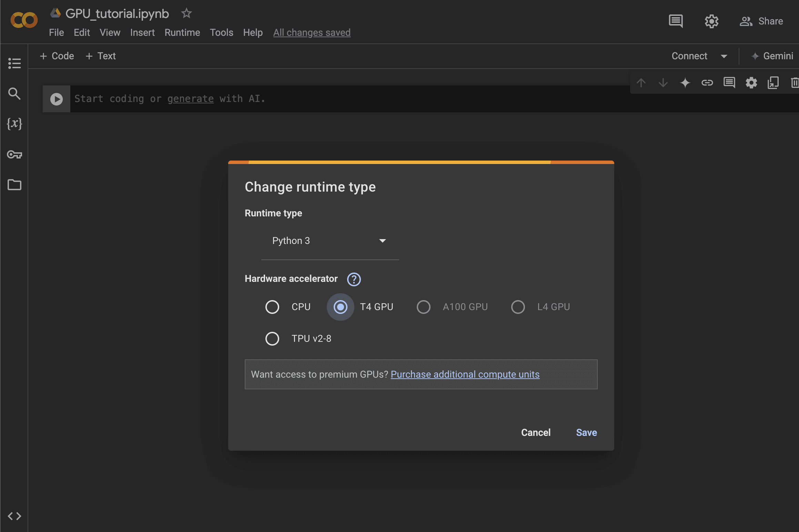Click the generate with AI link
799x532 pixels.
tap(191, 99)
